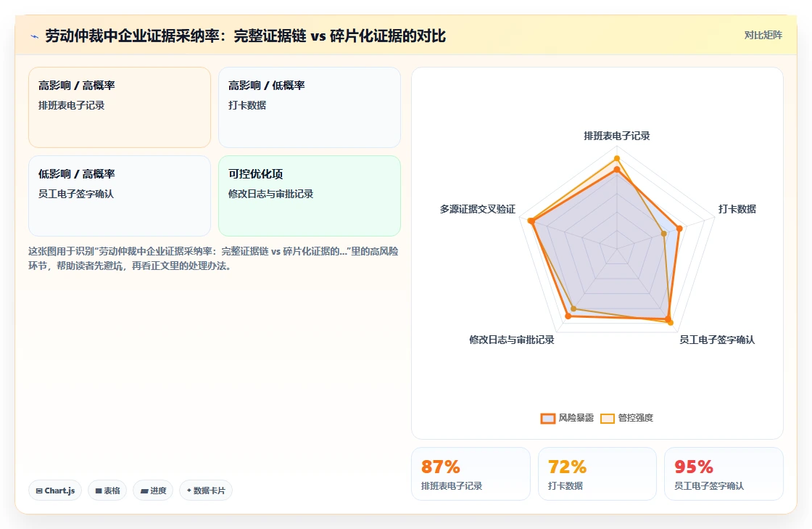812x529 pixels.
Task: Select the 高影响 / 高概率 quadrant card
Action: (x=120, y=107)
